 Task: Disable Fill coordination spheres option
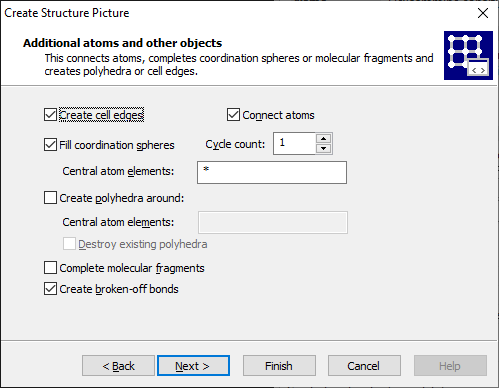[x=50, y=145]
